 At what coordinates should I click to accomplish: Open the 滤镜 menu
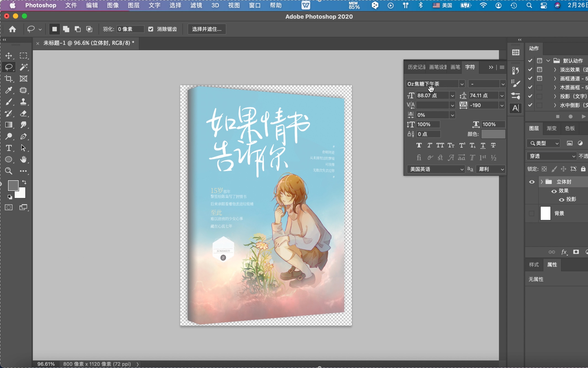(196, 5)
